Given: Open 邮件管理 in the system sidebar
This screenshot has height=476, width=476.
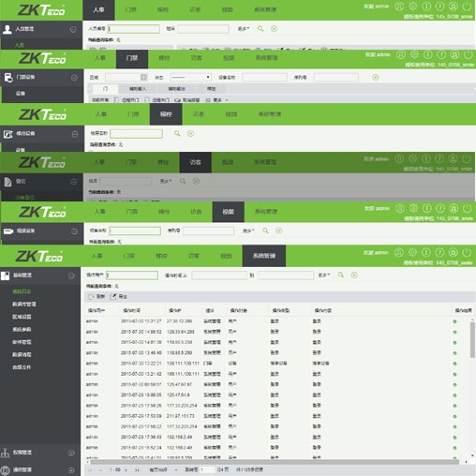Looking at the screenshot, I should click(22, 342).
